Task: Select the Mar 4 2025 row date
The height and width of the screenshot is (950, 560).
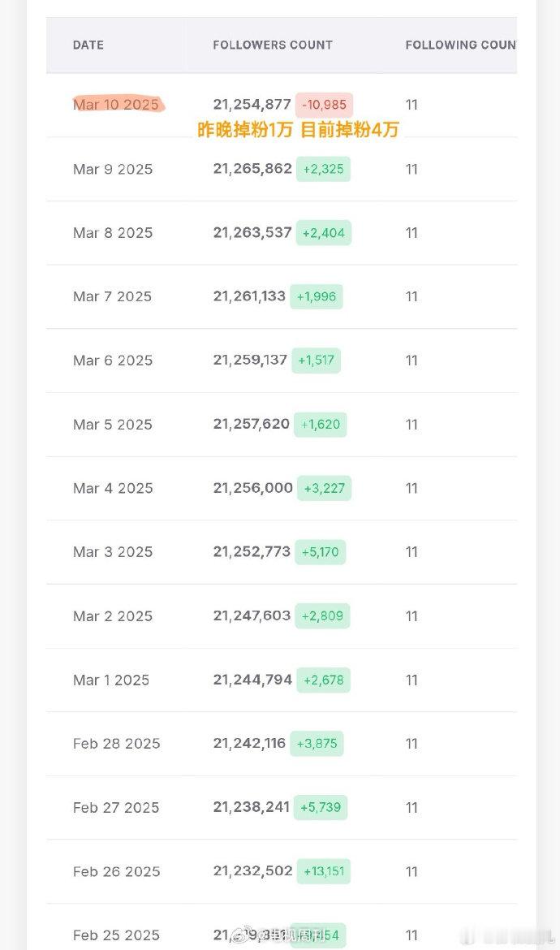Action: [x=113, y=488]
